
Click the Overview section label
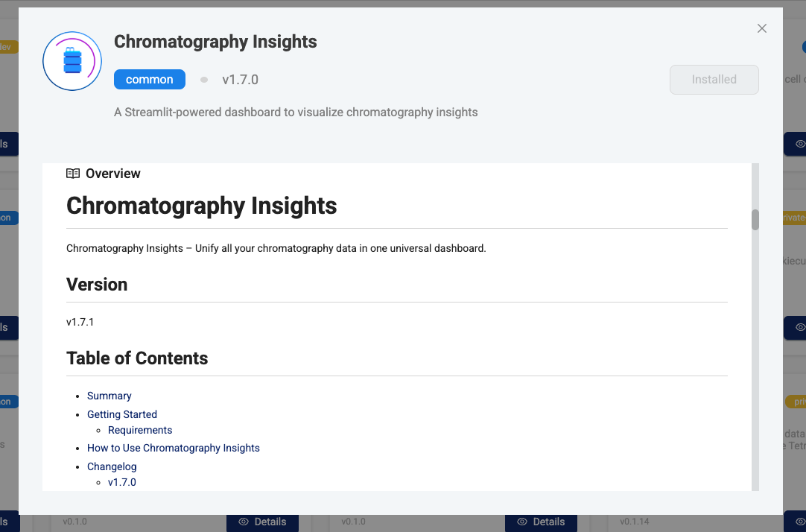point(113,174)
